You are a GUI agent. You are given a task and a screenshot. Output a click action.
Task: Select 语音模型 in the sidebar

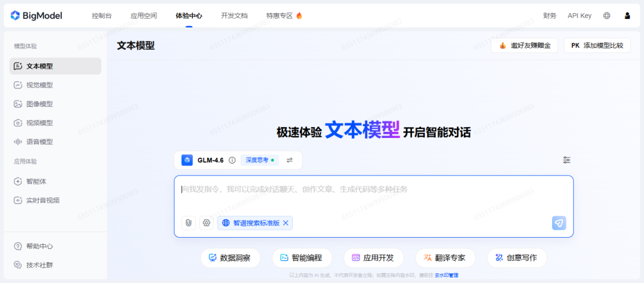[55, 142]
